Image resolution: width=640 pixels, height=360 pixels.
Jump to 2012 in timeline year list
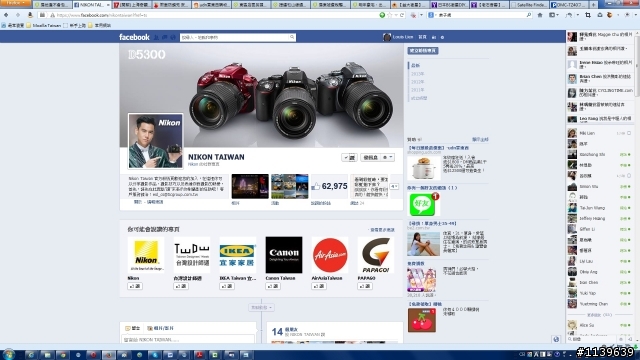pyautogui.click(x=417, y=82)
